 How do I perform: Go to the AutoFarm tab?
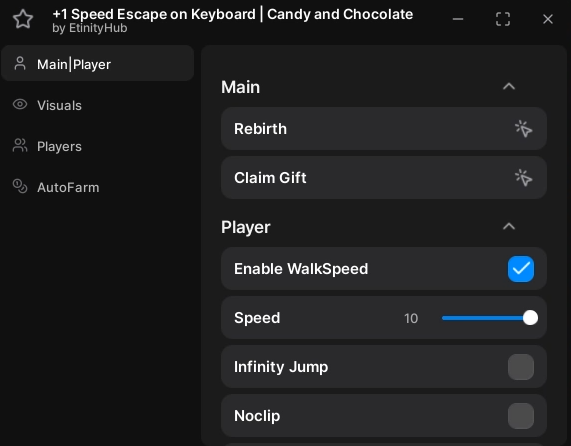tap(98, 187)
